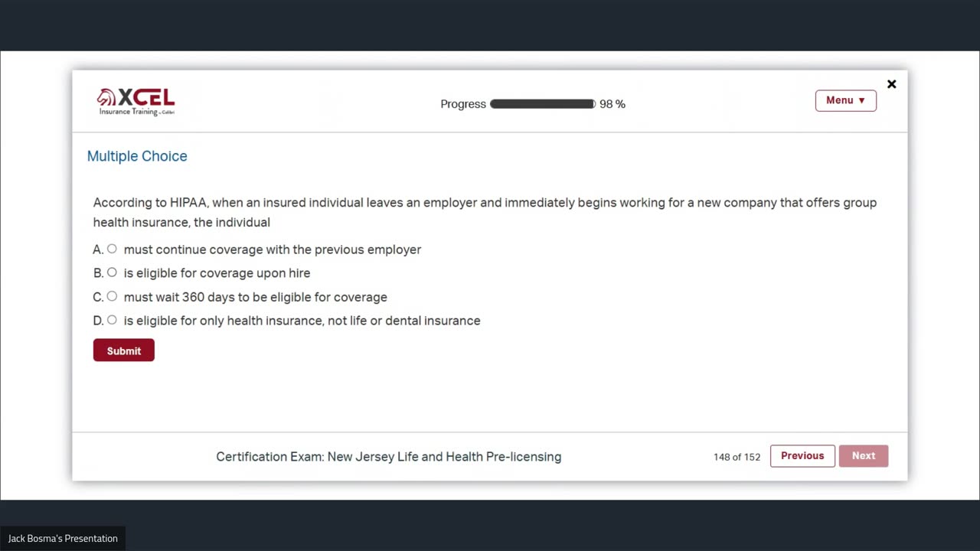This screenshot has height=551, width=980.
Task: Pick radio option D
Action: [112, 320]
